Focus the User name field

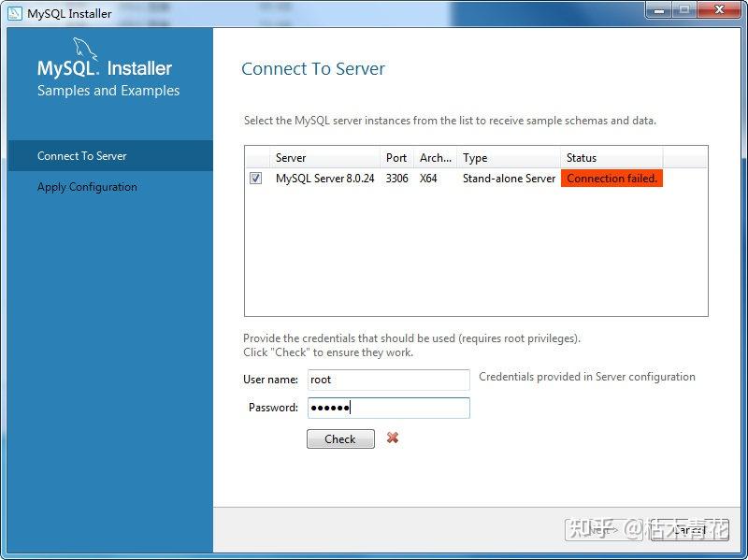pyautogui.click(x=389, y=380)
